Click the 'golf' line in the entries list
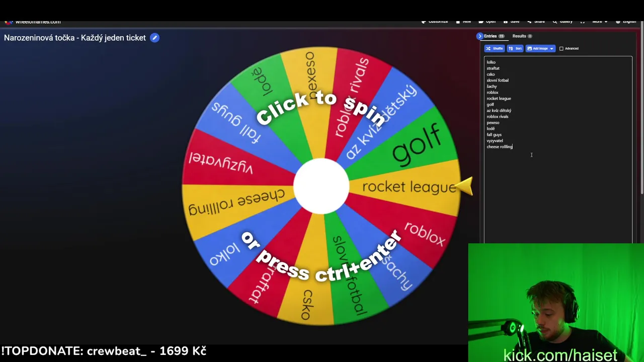Screen dimensions: 644x362 coord(490,105)
